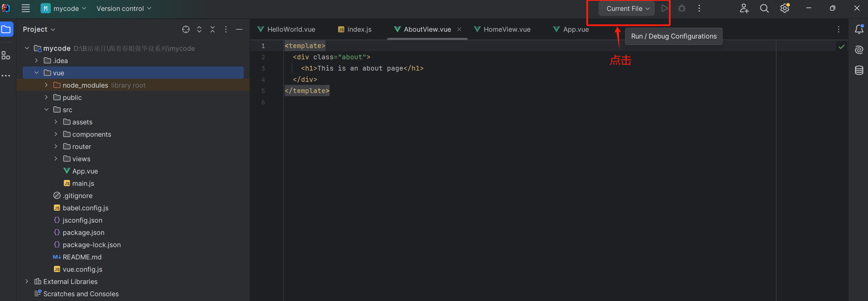Show more tool windows ellipsis
The height and width of the screenshot is (301, 868).
click(6, 76)
